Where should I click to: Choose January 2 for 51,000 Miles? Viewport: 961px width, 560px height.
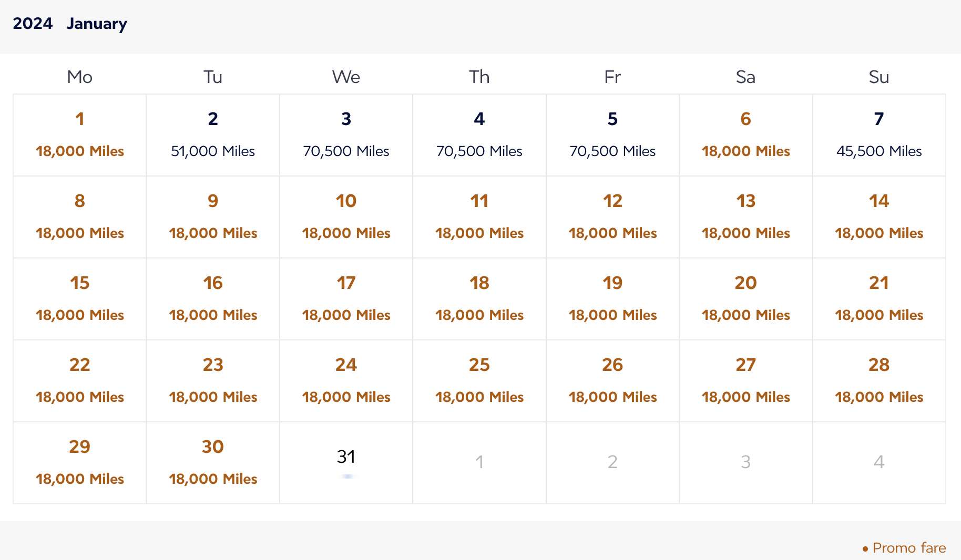point(213,135)
